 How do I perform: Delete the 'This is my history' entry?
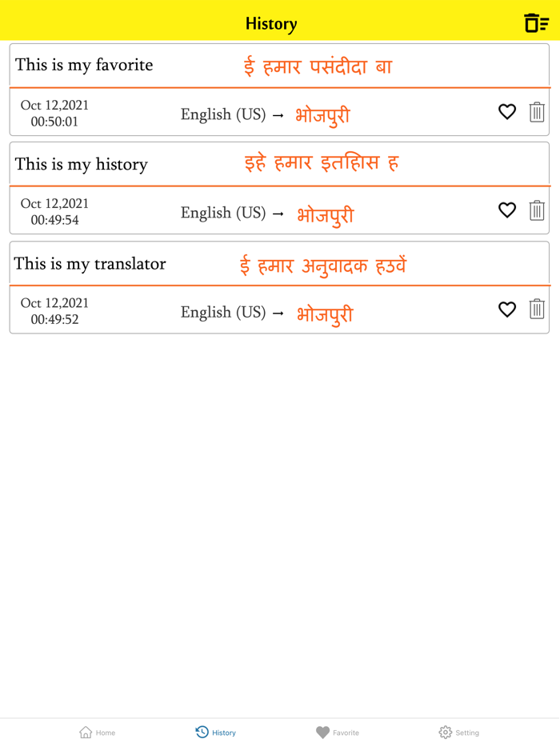(x=537, y=210)
